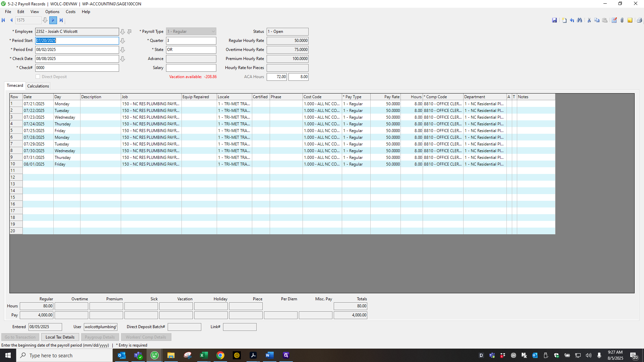Click the clipboard paste icon
The image size is (644, 362).
(x=605, y=20)
